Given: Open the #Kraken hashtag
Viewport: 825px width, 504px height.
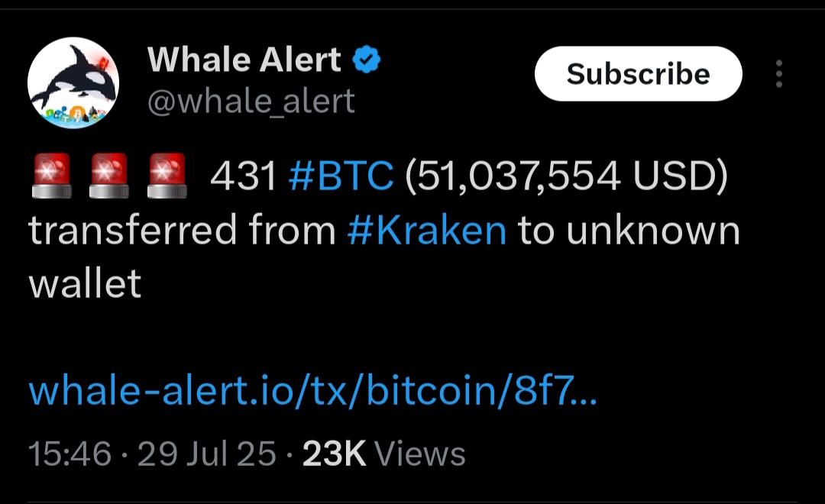Looking at the screenshot, I should click(427, 231).
